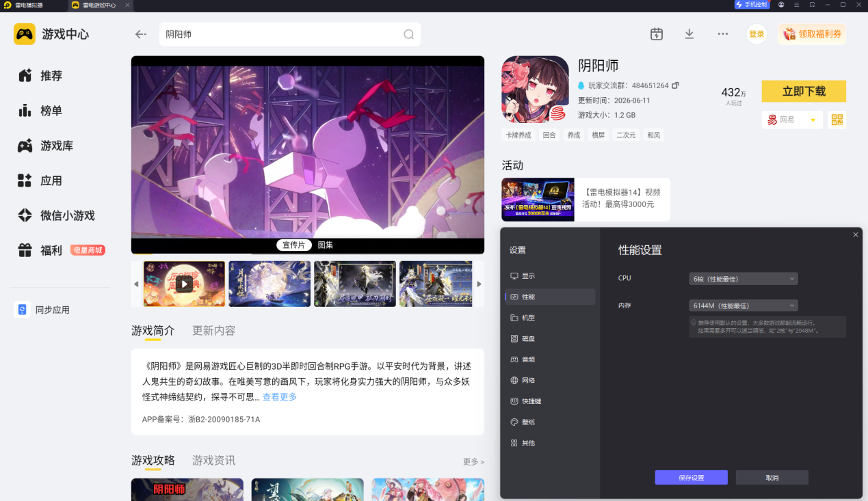Screen dimensions: 868x501
Task: Open the user account icon in title bar
Action: (781, 5)
